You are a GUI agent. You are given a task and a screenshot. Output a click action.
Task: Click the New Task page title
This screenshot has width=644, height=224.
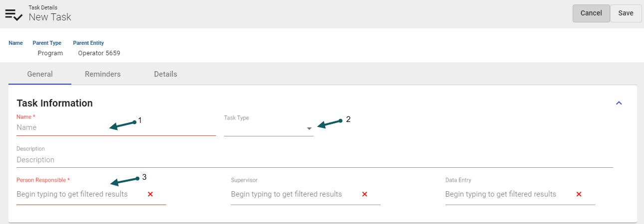(50, 17)
